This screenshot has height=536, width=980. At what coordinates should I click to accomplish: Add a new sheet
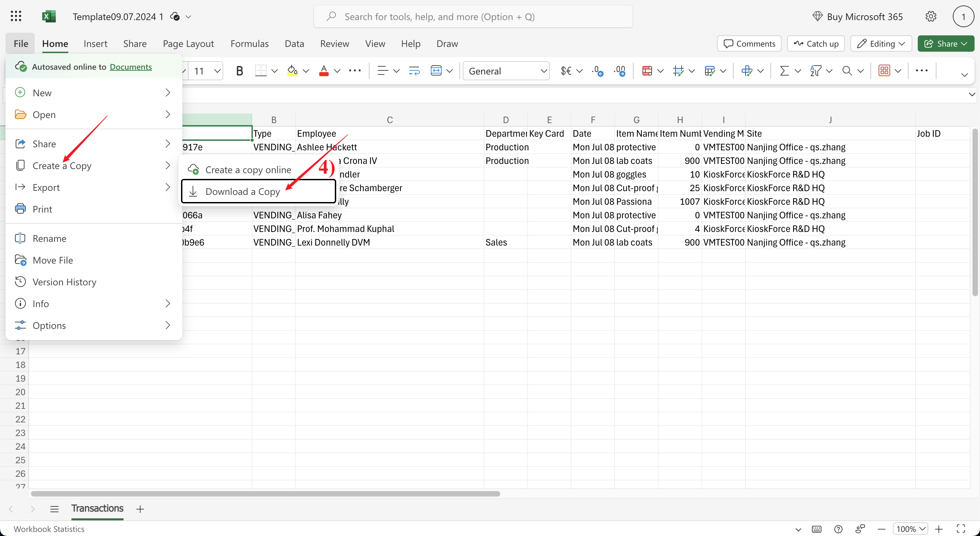click(x=140, y=509)
